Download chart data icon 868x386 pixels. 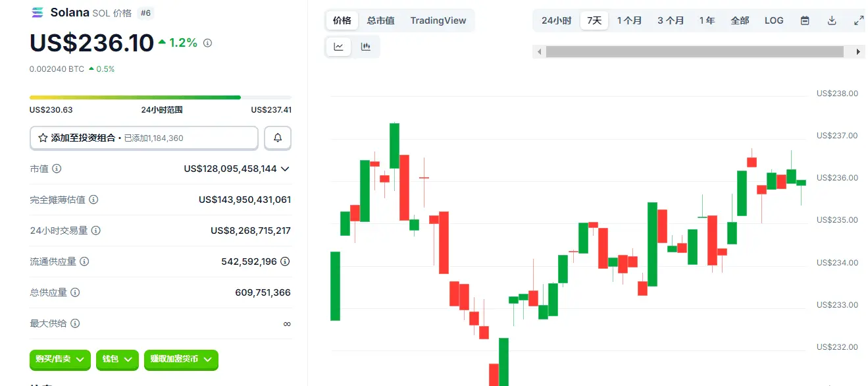tap(832, 20)
